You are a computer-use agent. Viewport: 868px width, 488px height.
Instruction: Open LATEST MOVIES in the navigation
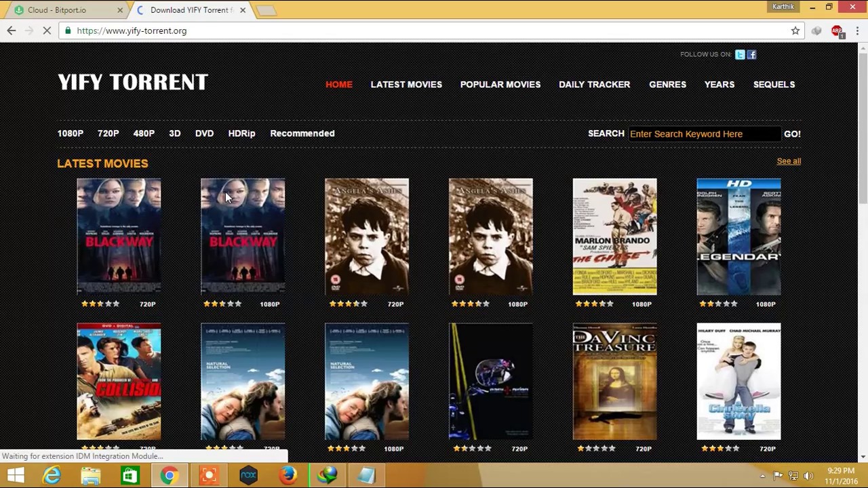[x=406, y=85]
